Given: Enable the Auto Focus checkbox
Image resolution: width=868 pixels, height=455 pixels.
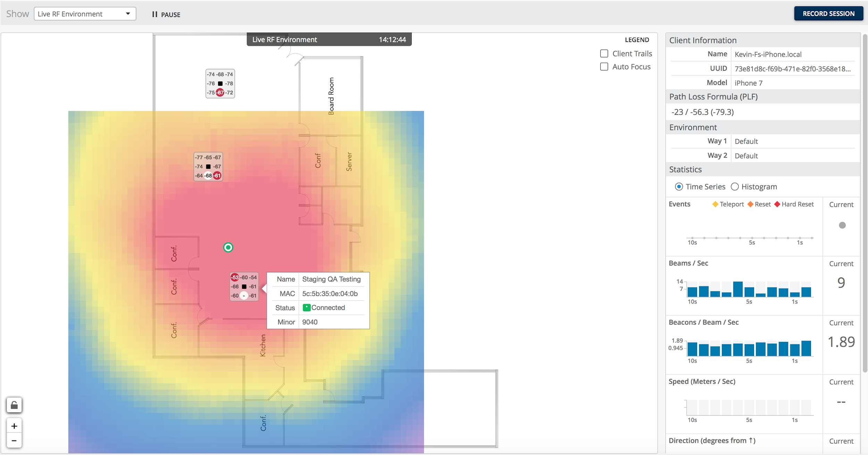Looking at the screenshot, I should [604, 67].
